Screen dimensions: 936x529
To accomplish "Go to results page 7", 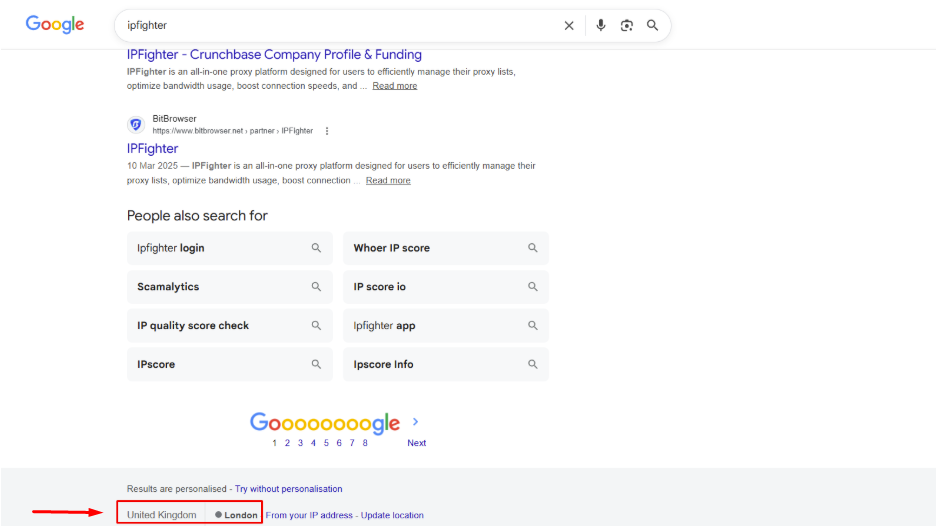I will [x=352, y=443].
